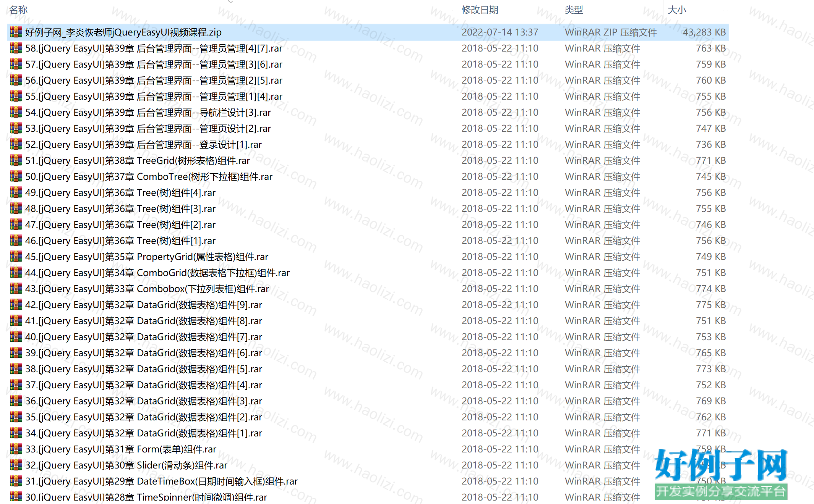The width and height of the screenshot is (814, 504).
Task: Click the archive icon of file 53 管理页设计[2].rar
Action: point(16,128)
